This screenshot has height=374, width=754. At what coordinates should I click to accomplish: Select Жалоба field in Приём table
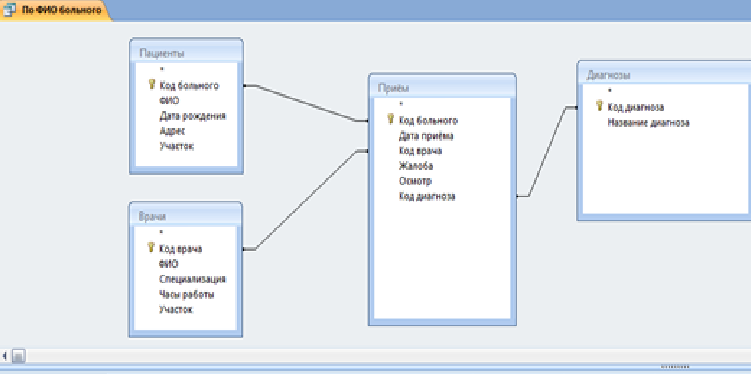tap(415, 166)
